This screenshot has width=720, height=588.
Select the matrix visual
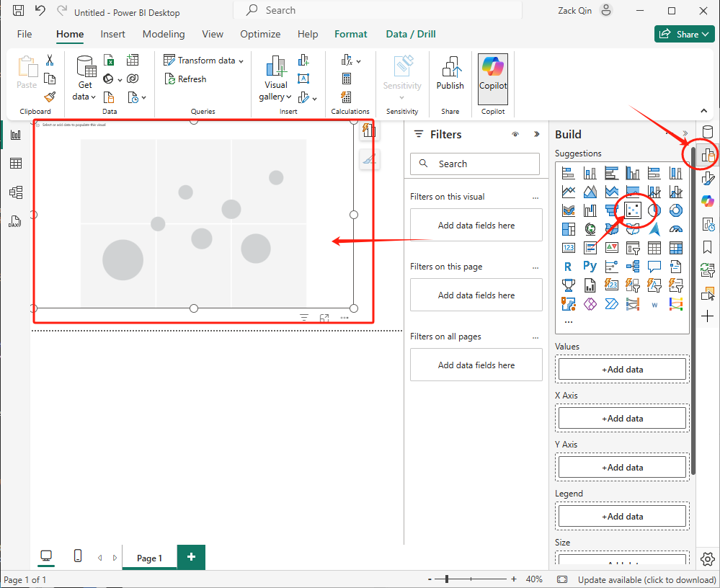point(676,248)
